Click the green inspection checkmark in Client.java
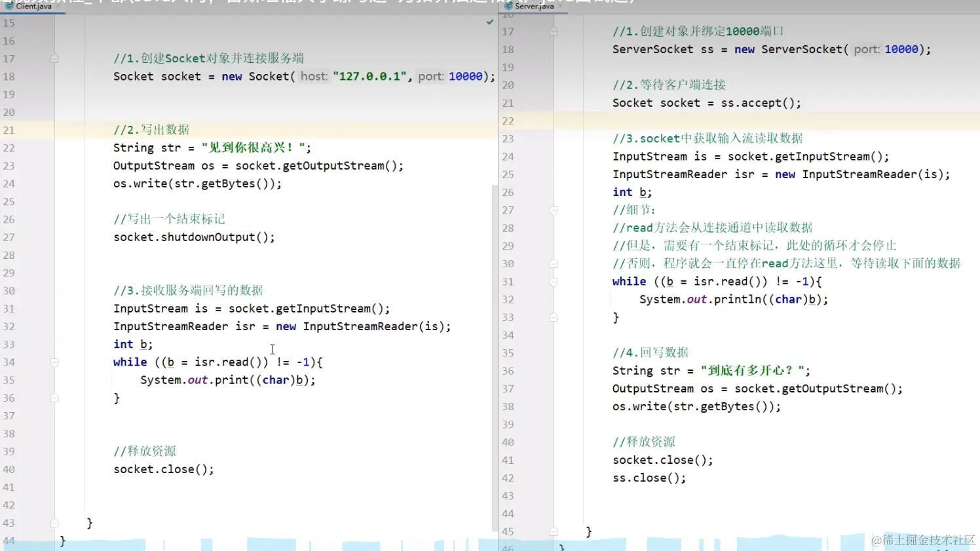980x551 pixels. (490, 22)
